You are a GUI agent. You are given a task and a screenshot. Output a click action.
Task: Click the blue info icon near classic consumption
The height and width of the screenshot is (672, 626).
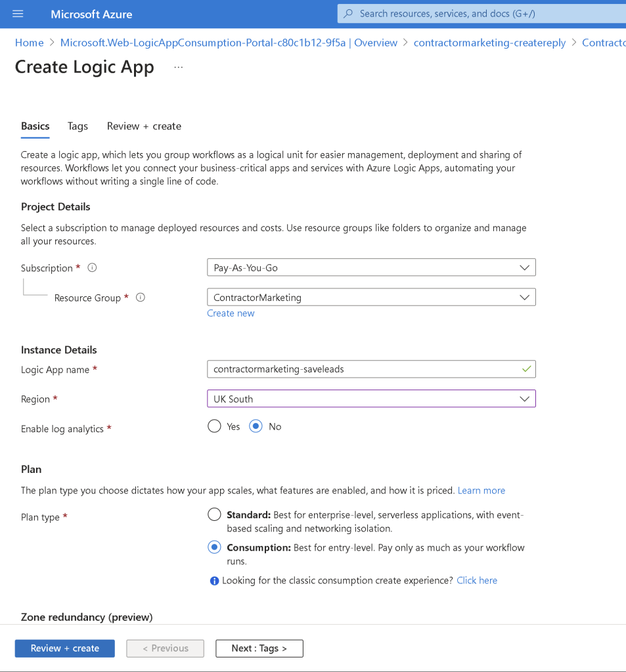click(x=214, y=581)
